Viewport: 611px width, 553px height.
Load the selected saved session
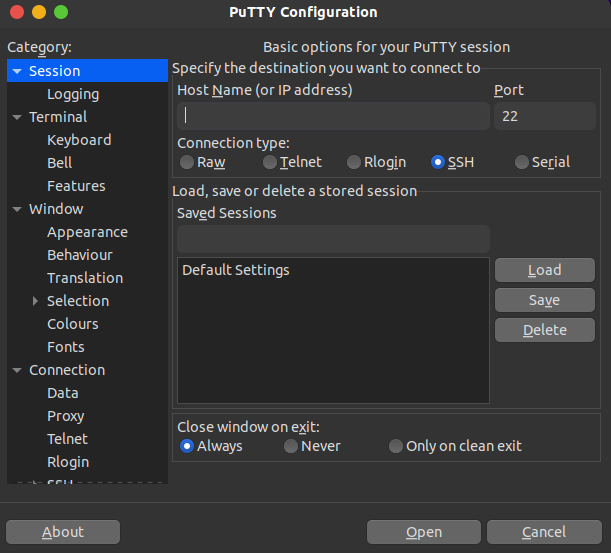545,270
